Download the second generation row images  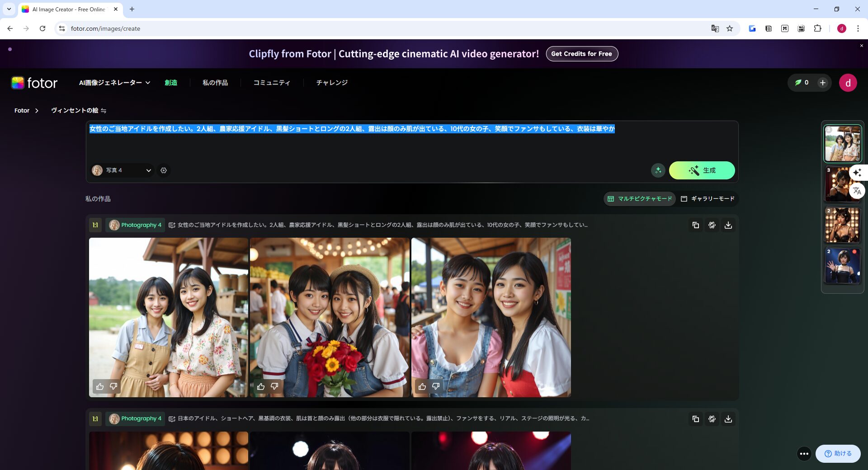[728, 419]
